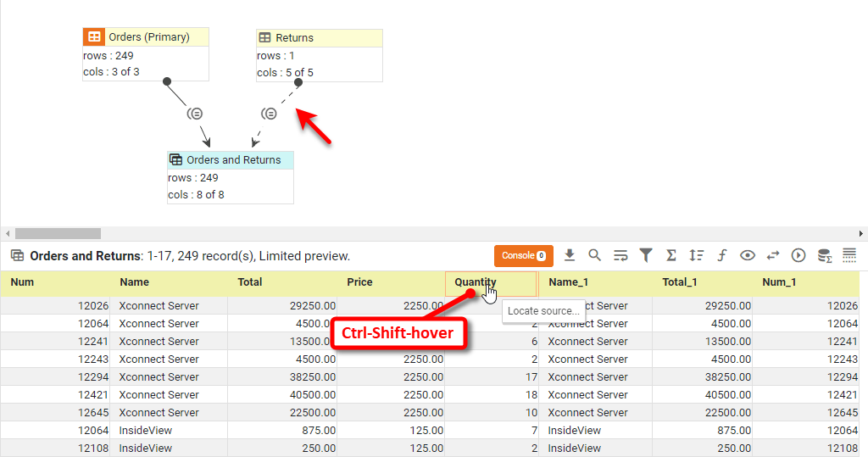868x457 pixels.
Task: Open the filter funnel tool
Action: pos(646,255)
